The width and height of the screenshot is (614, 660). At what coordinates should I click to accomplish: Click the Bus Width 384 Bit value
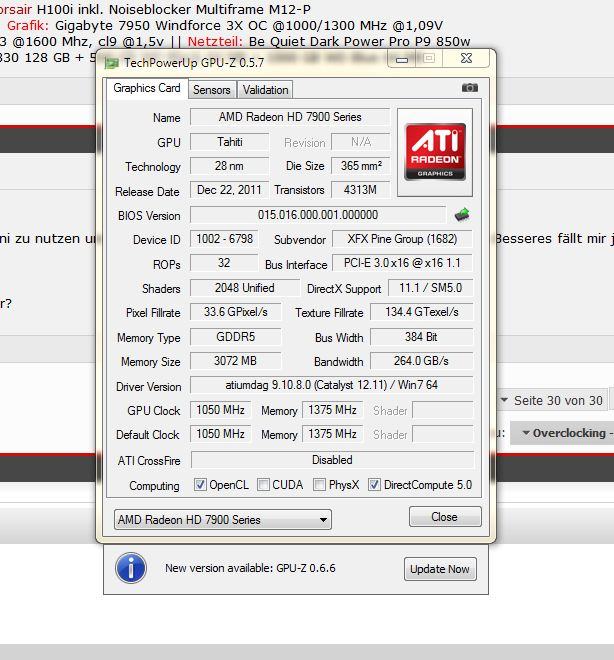click(x=421, y=337)
